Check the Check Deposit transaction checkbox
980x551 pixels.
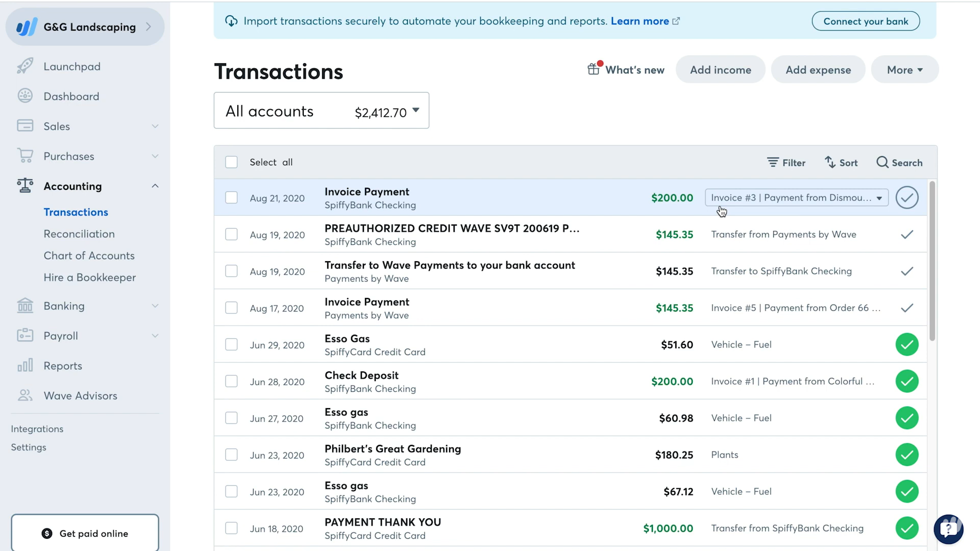click(x=232, y=382)
